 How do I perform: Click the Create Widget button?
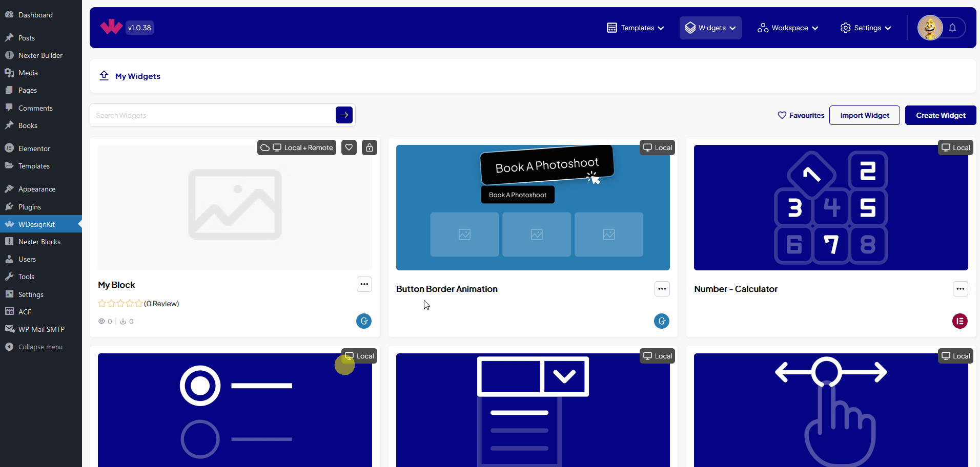click(x=940, y=115)
